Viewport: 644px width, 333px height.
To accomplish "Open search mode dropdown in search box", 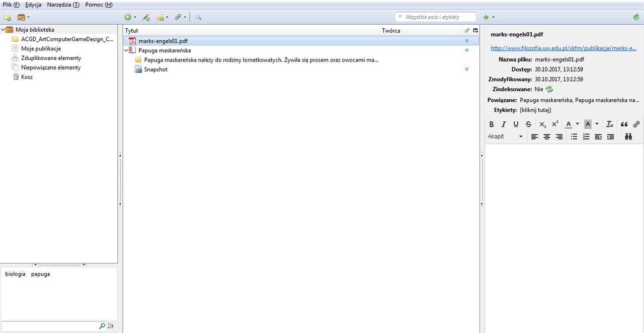I will coord(400,17).
